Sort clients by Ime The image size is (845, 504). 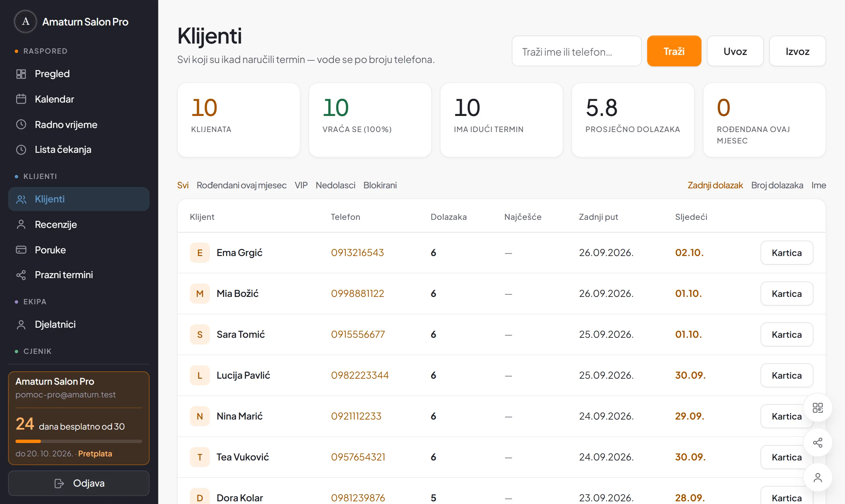(819, 185)
